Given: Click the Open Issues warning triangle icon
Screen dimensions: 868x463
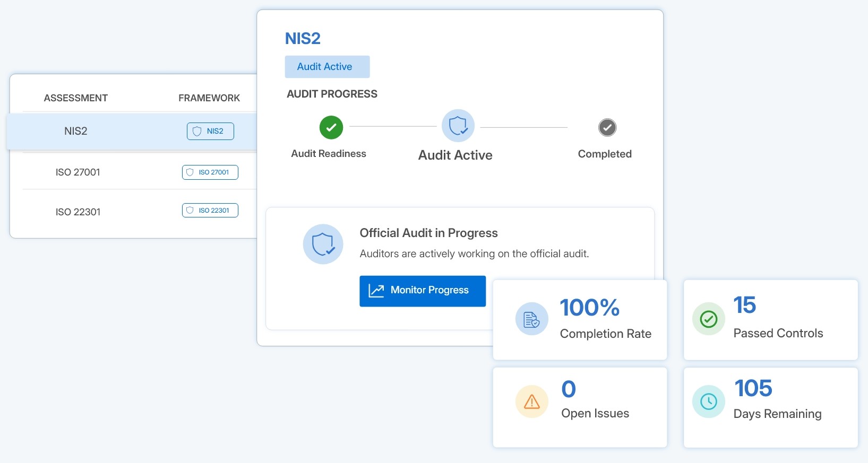Looking at the screenshot, I should click(x=531, y=401).
